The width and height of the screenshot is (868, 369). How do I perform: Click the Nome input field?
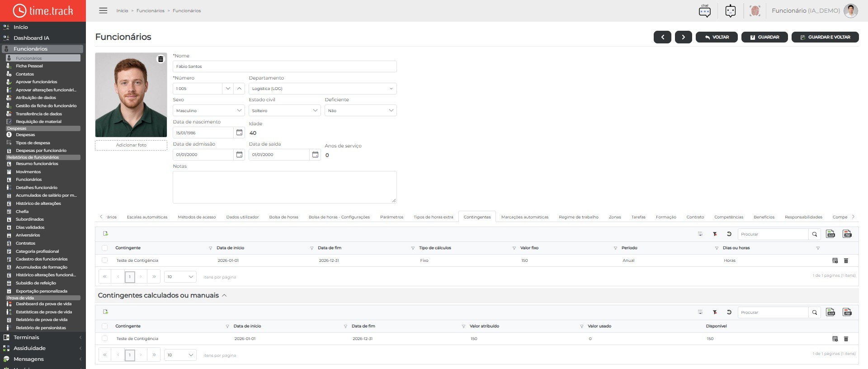pyautogui.click(x=285, y=66)
